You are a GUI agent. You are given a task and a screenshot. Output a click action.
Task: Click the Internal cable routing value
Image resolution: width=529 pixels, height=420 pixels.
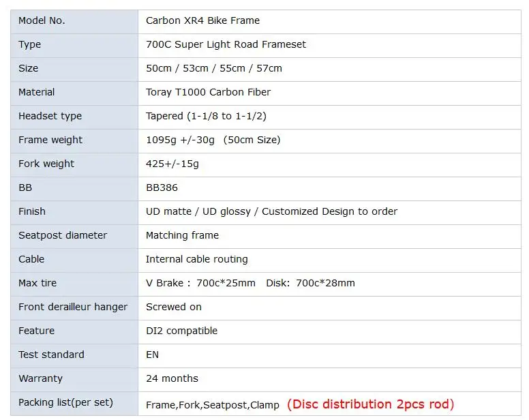tap(197, 259)
